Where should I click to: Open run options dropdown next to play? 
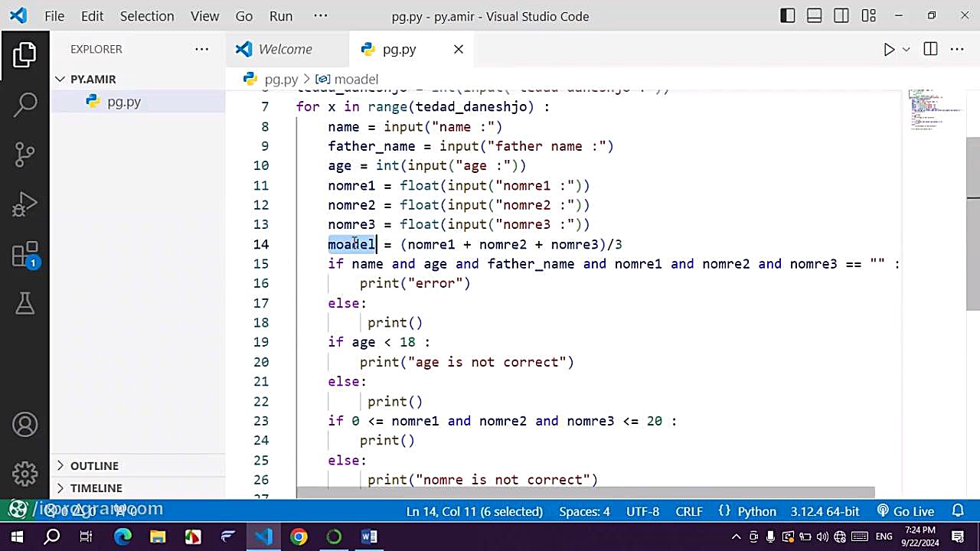tap(906, 49)
